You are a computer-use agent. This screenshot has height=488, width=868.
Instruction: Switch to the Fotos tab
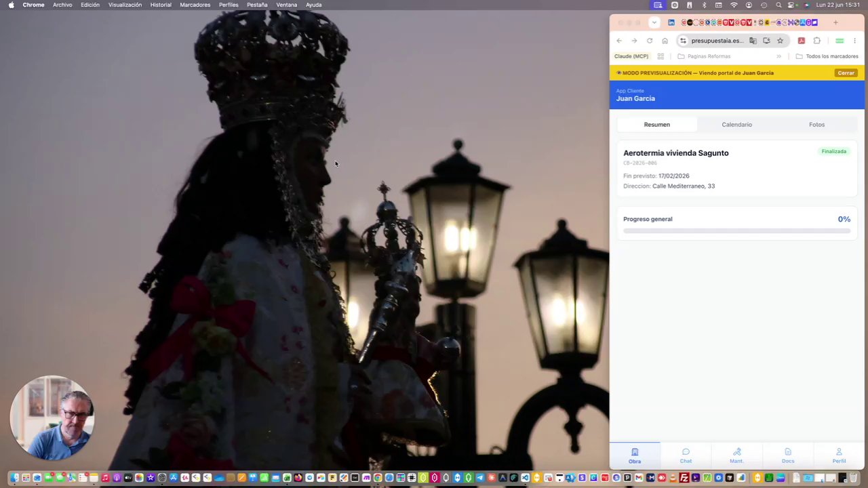click(816, 125)
